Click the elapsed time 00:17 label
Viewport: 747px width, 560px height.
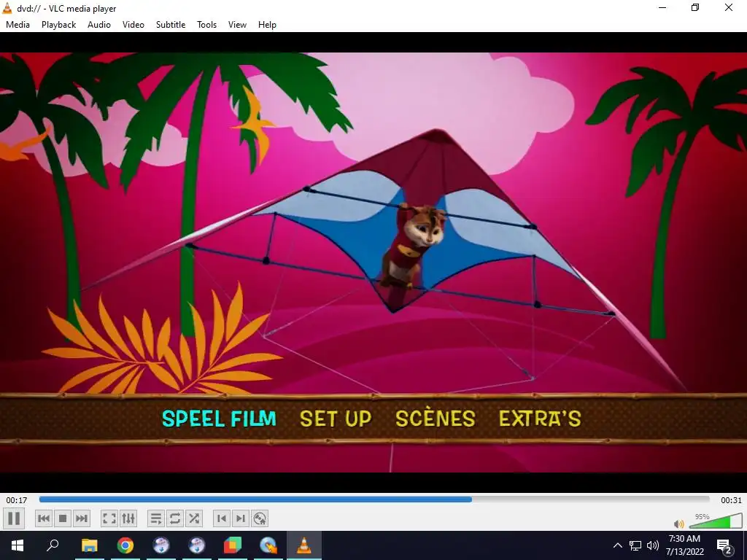(x=17, y=500)
